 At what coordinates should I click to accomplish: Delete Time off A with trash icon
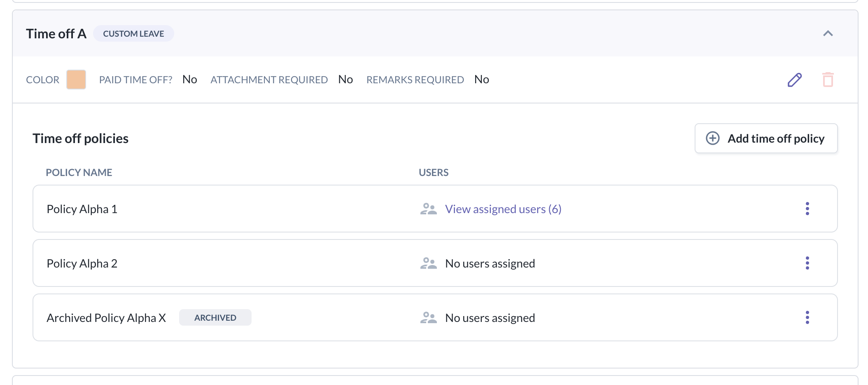[x=828, y=80]
